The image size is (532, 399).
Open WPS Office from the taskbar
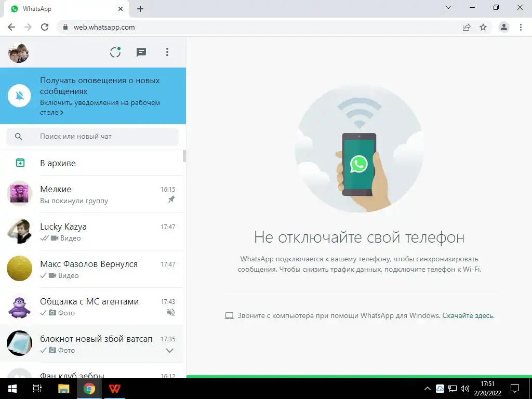[x=114, y=389]
